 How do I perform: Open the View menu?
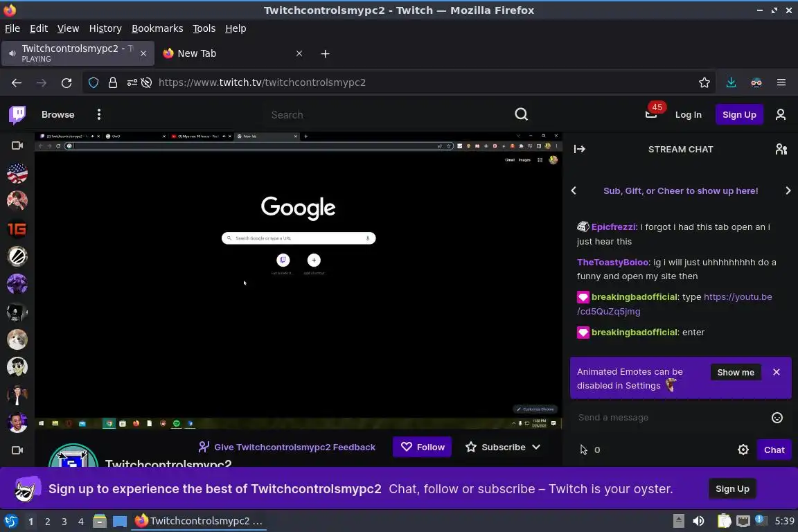point(68,28)
